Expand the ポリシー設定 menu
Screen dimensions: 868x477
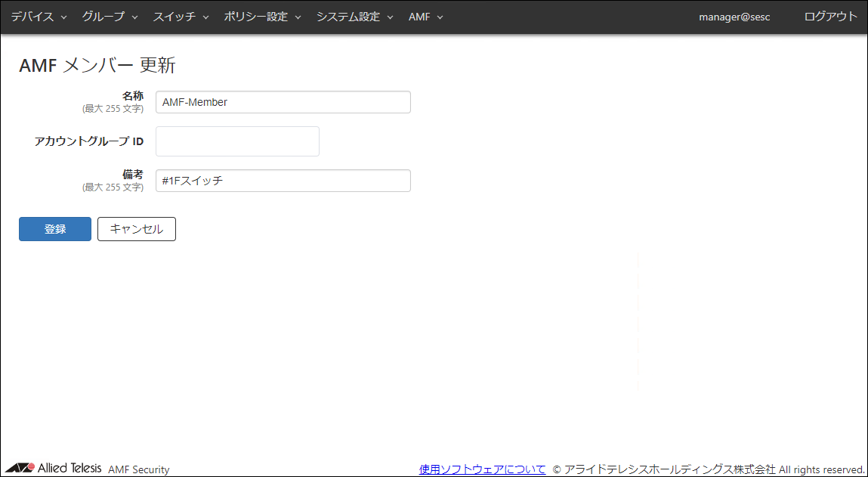click(262, 17)
